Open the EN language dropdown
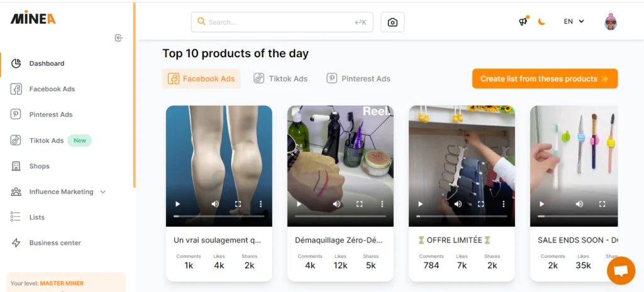644x292 pixels. click(574, 21)
